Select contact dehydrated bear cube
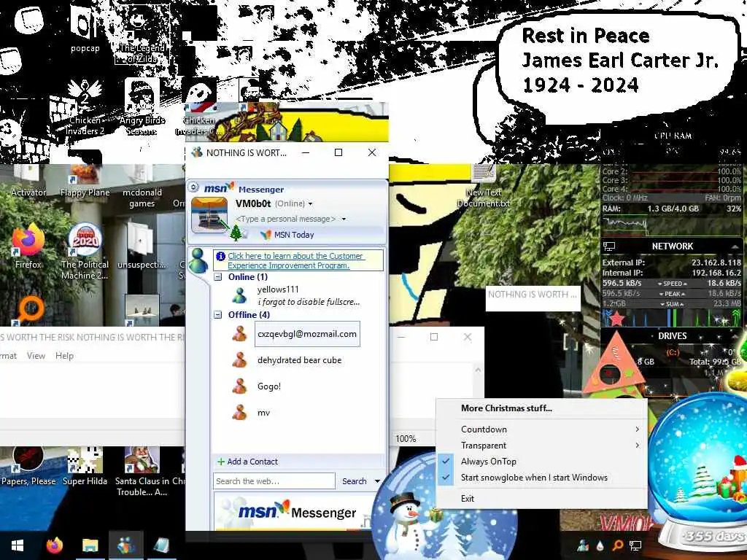This screenshot has width=747, height=560. 299,360
